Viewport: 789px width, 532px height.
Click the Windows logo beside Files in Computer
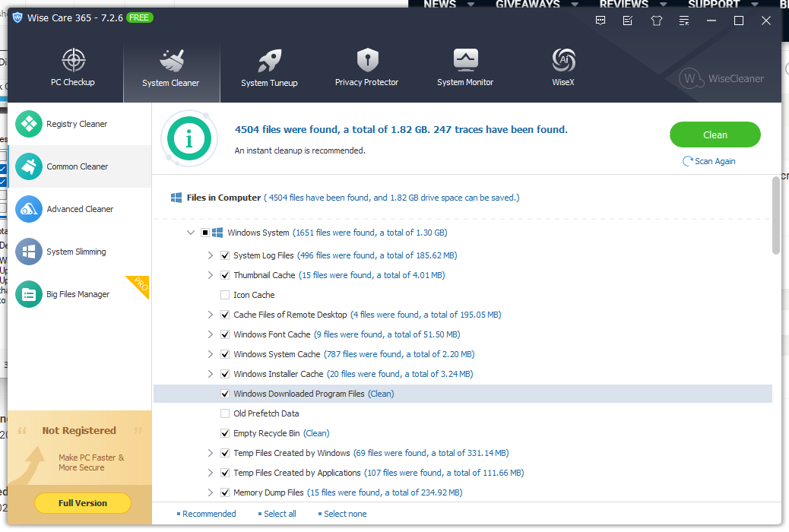tap(176, 198)
